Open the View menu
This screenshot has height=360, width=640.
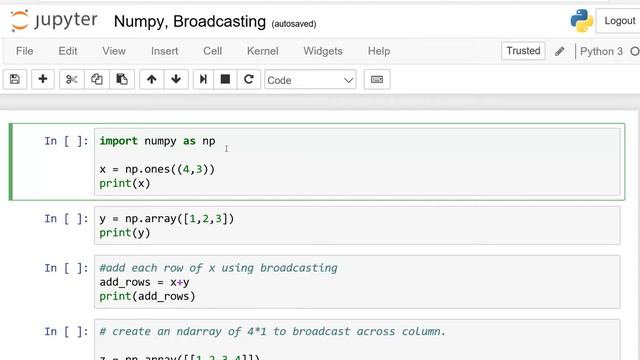coord(114,51)
